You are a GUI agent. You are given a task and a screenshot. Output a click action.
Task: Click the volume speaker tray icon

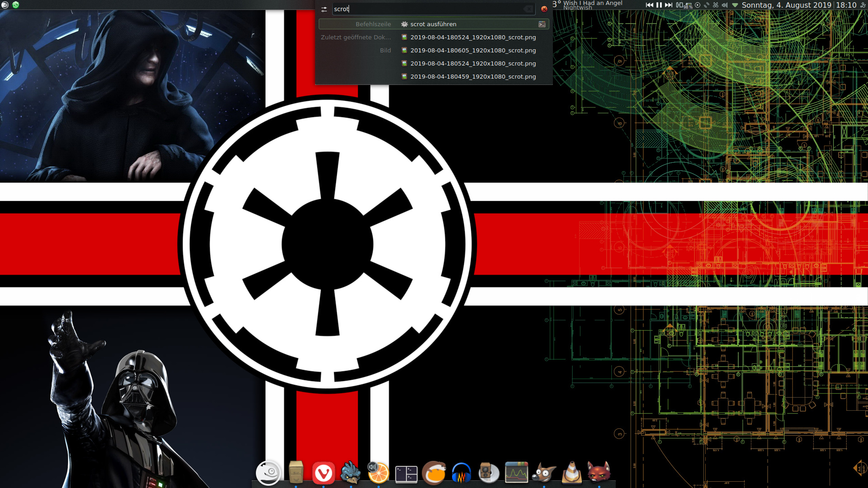(725, 5)
